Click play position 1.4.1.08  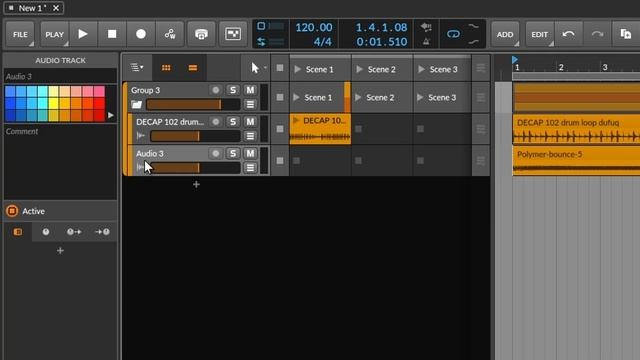point(381,27)
